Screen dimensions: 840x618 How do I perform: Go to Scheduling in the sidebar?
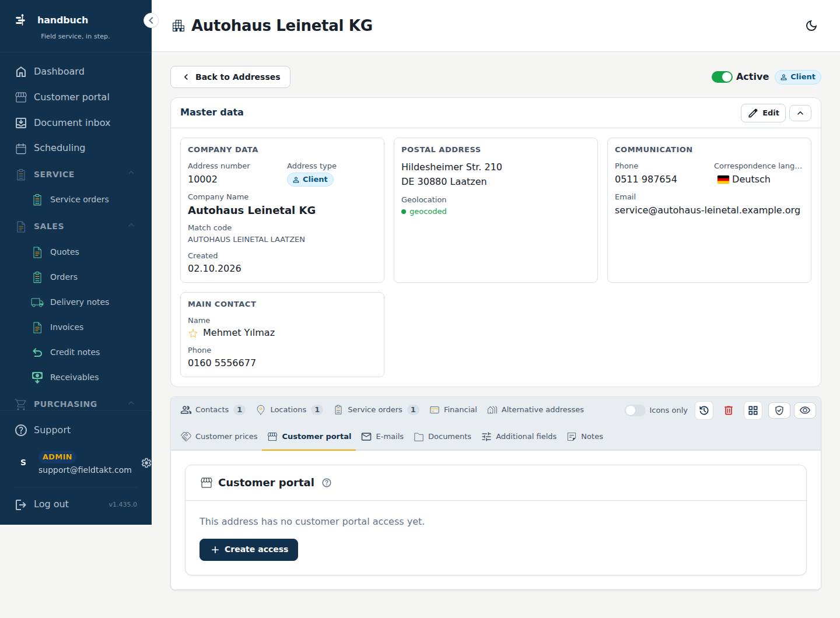point(76,148)
